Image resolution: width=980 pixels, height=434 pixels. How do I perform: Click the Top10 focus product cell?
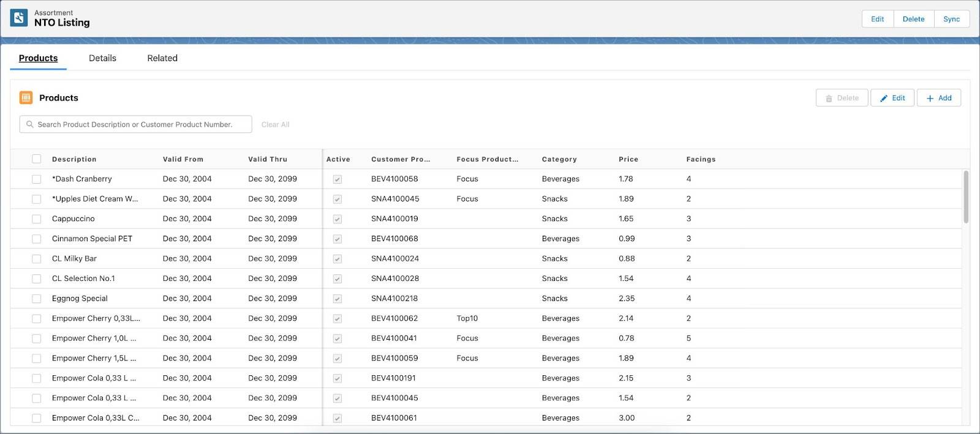pos(467,318)
